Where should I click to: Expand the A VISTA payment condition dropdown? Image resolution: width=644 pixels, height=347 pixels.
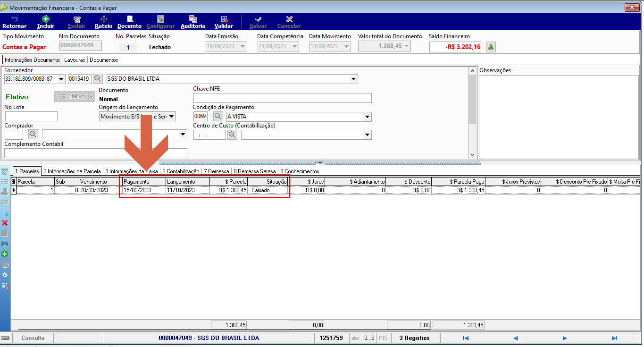pos(368,117)
